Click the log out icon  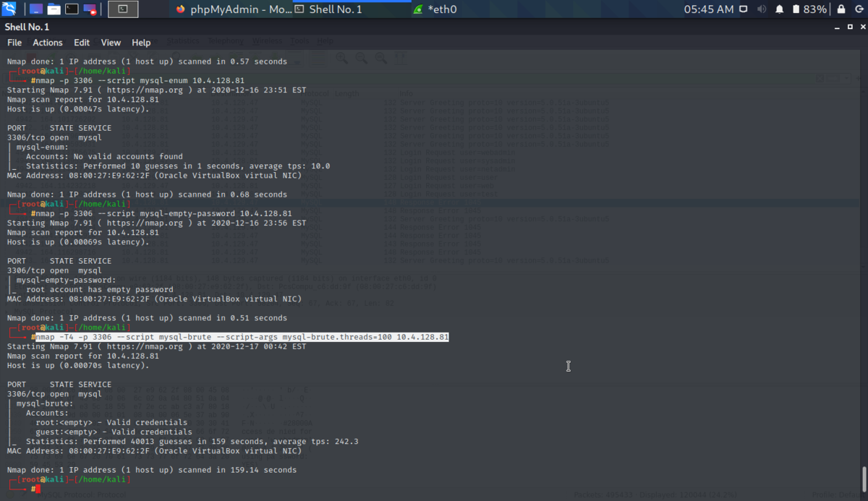tap(858, 9)
